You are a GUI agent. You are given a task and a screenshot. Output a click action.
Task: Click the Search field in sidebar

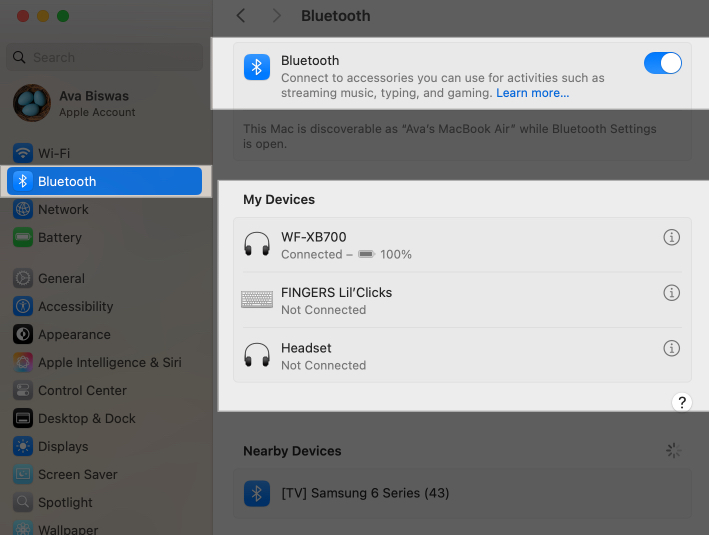pos(104,57)
